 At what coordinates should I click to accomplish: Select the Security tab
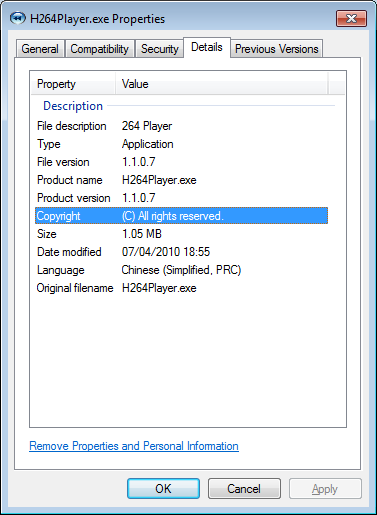pos(160,49)
